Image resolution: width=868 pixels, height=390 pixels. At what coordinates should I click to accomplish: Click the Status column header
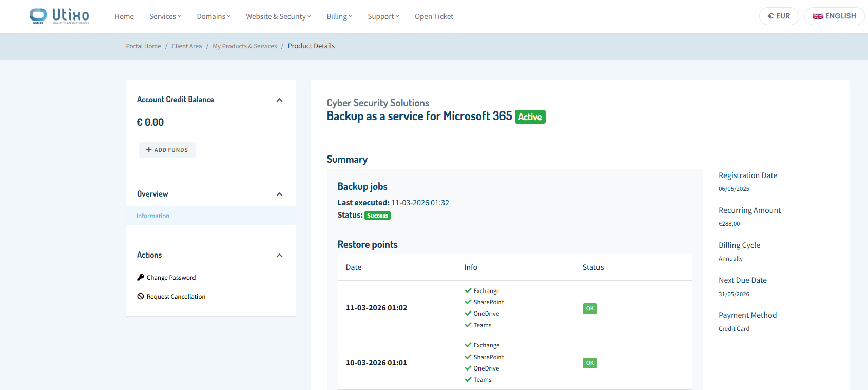click(x=593, y=267)
